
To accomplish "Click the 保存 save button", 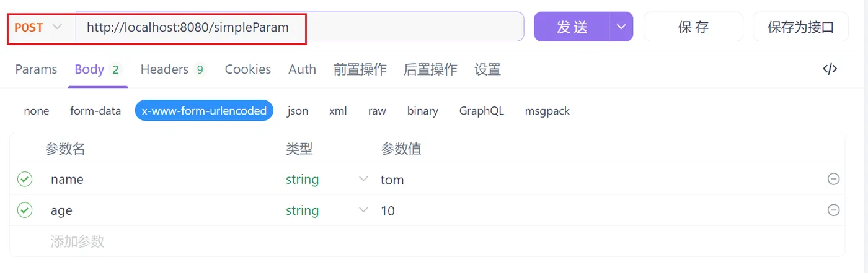I will (x=693, y=27).
